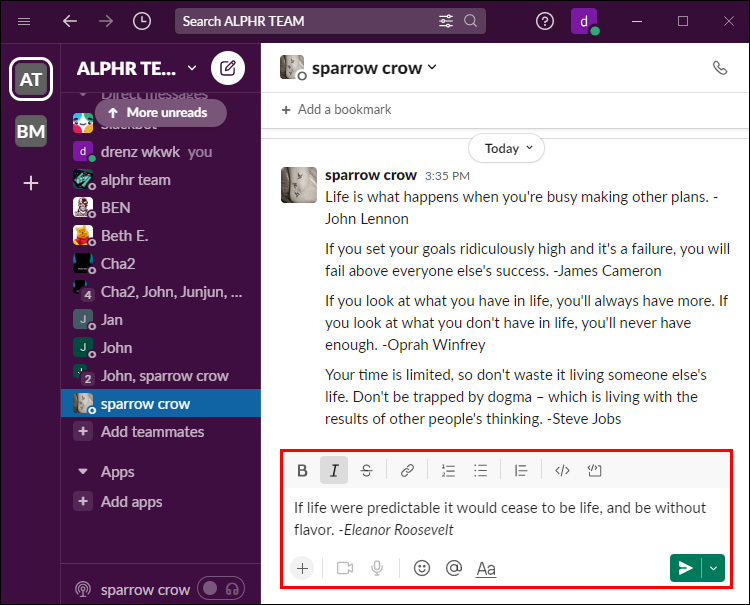Click sparrow crow header avatar
The height and width of the screenshot is (605, 750).
[292, 67]
